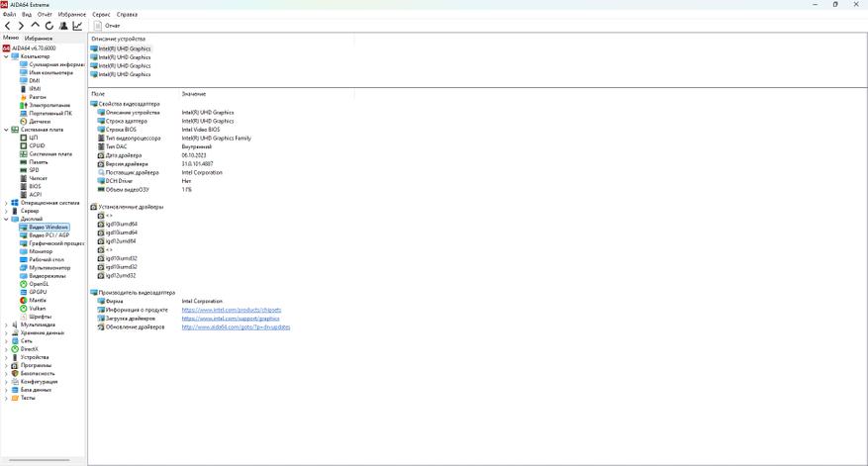
Task: Click the BIOS icon in tree
Action: (23, 187)
